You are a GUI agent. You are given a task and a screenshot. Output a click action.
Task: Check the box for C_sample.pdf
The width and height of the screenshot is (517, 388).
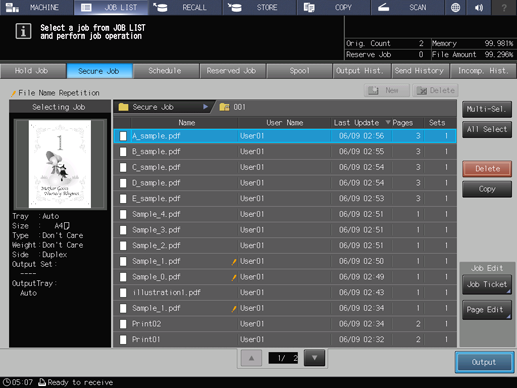pyautogui.click(x=123, y=167)
